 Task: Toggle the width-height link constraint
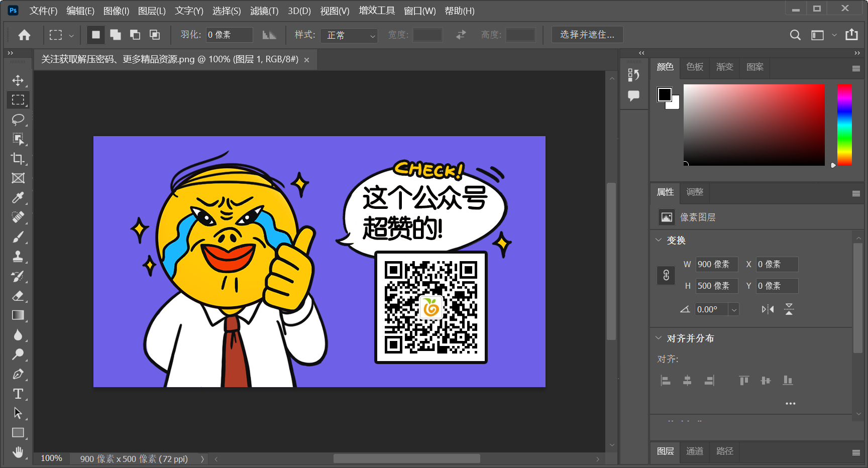coord(666,275)
